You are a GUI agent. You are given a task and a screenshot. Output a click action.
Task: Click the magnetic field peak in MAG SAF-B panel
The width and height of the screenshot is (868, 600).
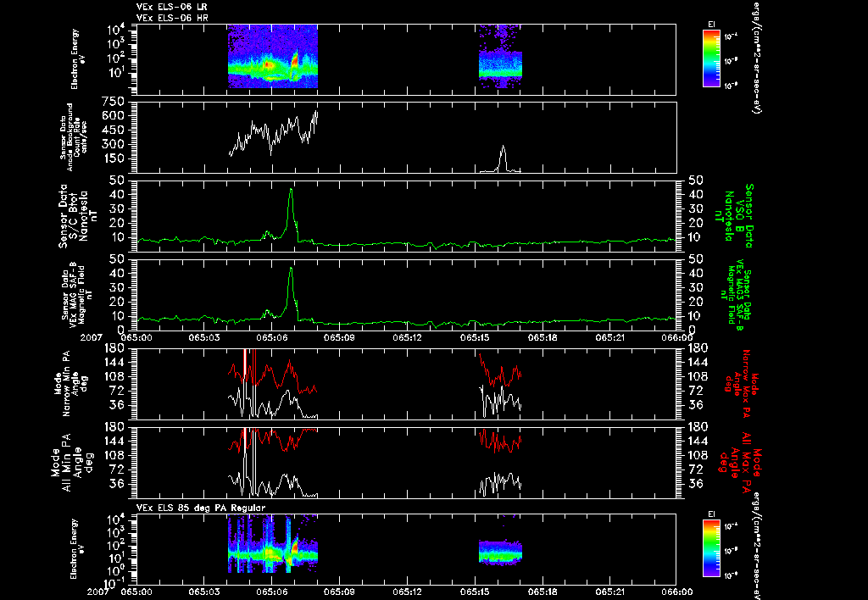tap(291, 269)
